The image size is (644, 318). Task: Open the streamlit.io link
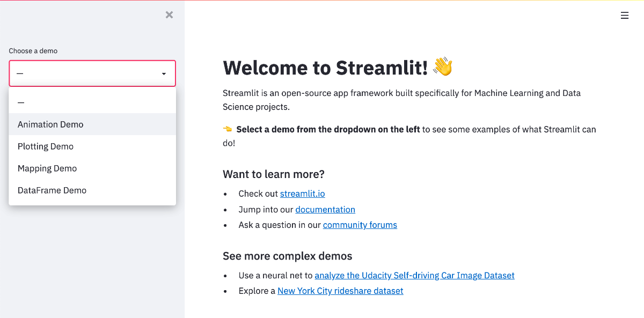[x=302, y=194]
